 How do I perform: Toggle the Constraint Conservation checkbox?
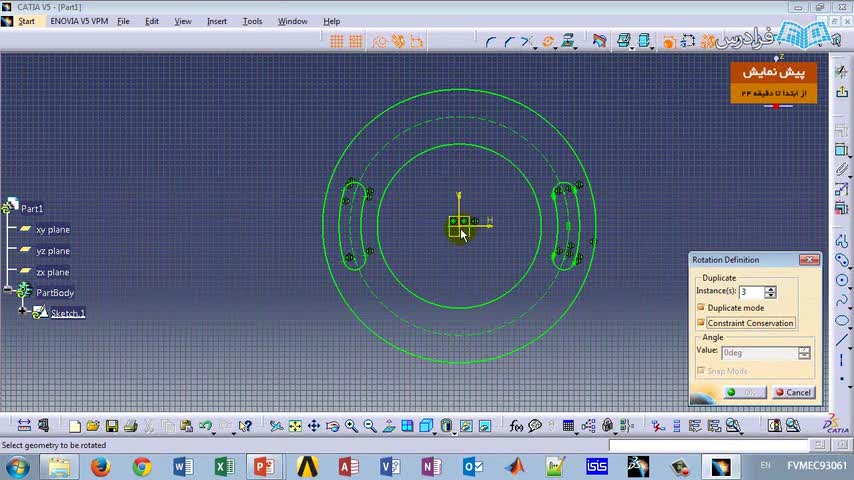(x=701, y=323)
